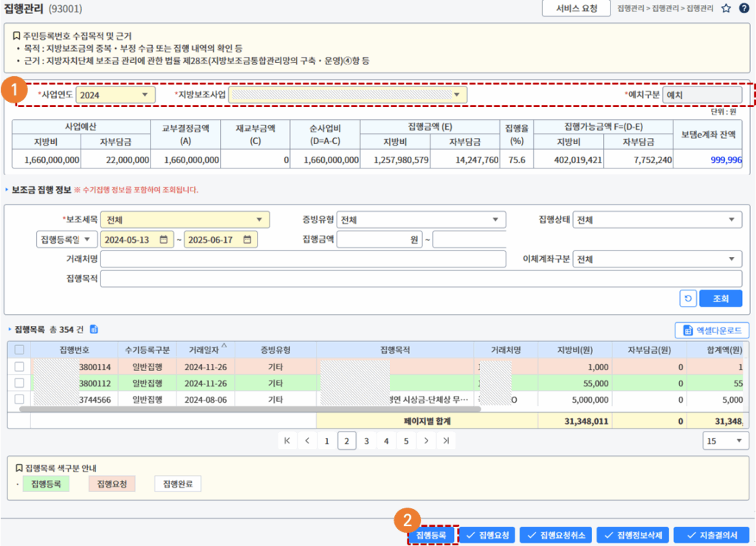
Task: Click the 증빙유형 column header
Action: tap(275, 349)
